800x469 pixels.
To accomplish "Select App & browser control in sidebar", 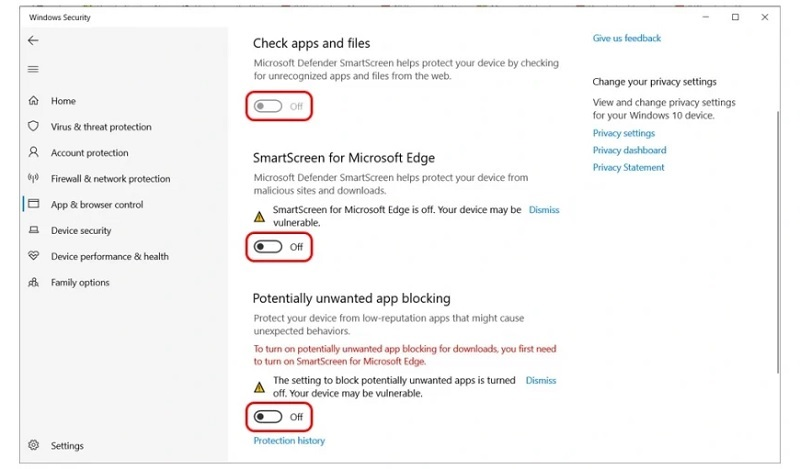I will [97, 205].
